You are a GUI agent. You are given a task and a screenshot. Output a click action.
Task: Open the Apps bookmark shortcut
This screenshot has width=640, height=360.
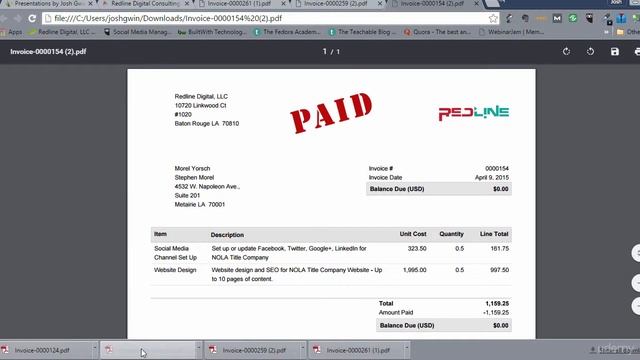[x=11, y=32]
